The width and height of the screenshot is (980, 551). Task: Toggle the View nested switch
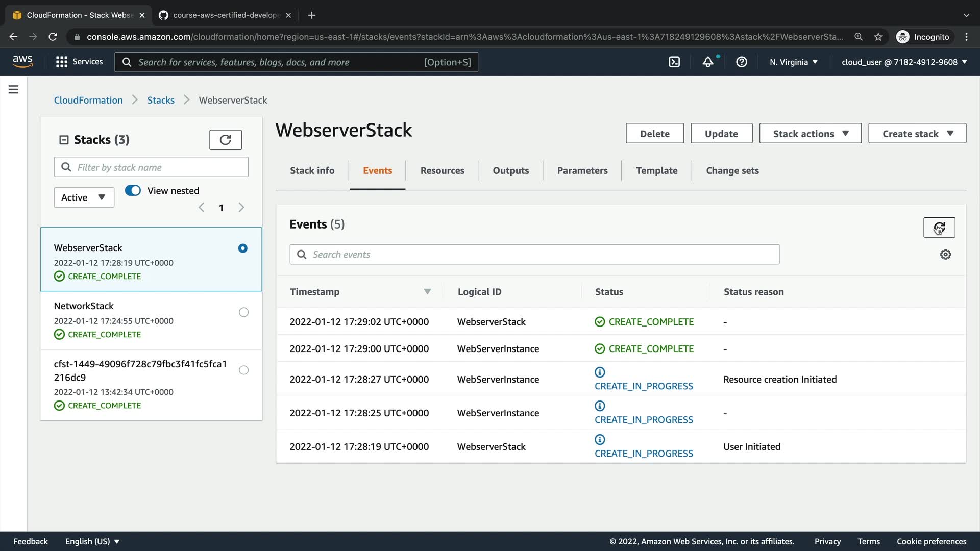(x=133, y=191)
